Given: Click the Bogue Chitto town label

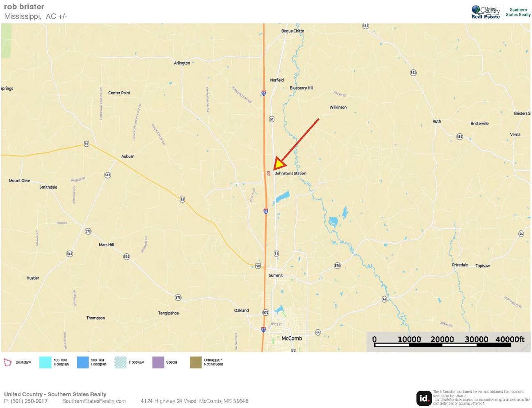Looking at the screenshot, I should coord(293,31).
